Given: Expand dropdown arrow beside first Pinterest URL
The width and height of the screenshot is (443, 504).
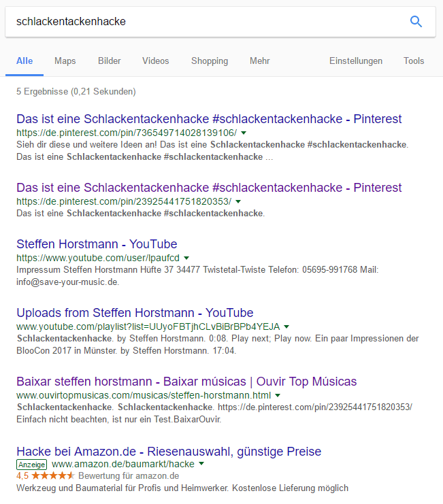Looking at the screenshot, I should [x=244, y=133].
